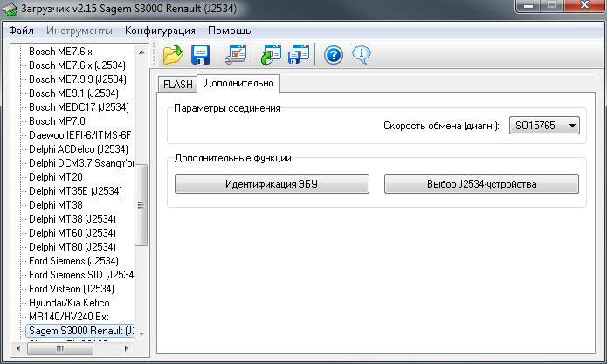Screen dimensions: 607x364
Task: Show about info speech bubble icon
Action: [362, 55]
